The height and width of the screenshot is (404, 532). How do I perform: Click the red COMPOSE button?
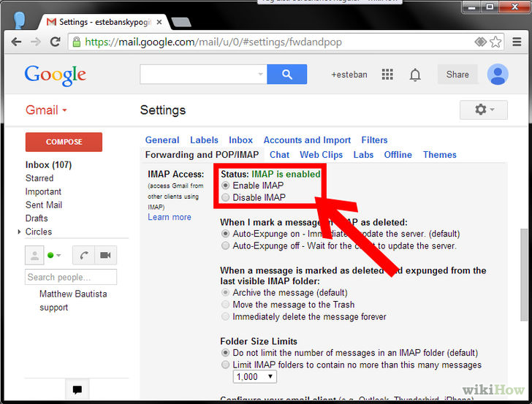[64, 142]
